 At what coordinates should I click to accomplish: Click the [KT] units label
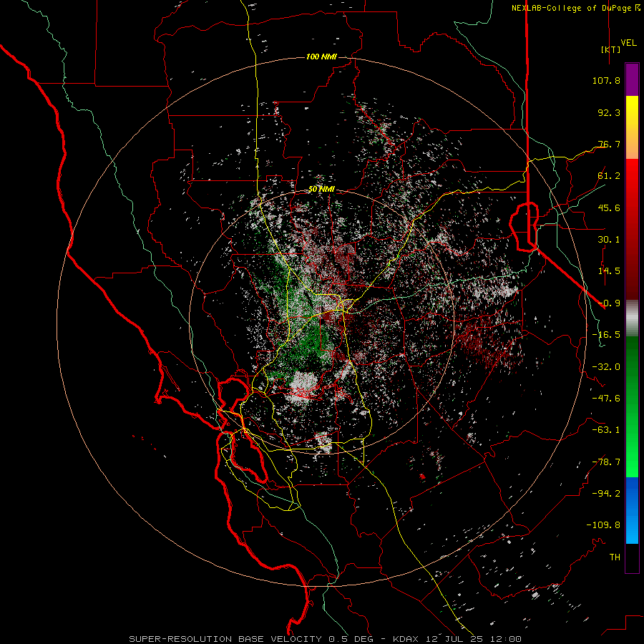tap(611, 49)
